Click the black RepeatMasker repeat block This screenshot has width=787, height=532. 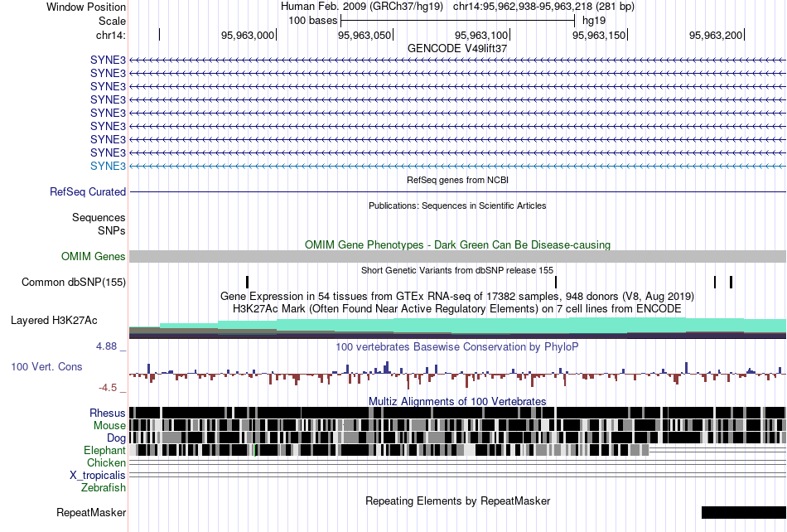point(744,512)
